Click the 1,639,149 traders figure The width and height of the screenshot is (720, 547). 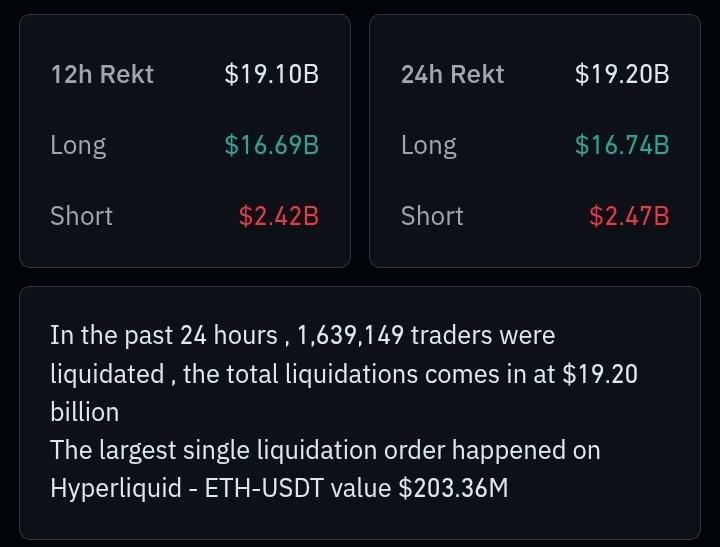pyautogui.click(x=350, y=335)
